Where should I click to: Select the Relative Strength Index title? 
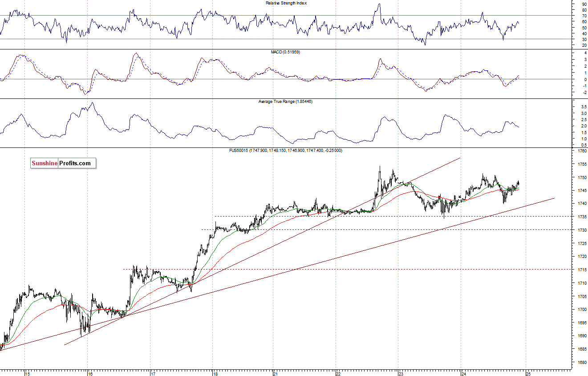(286, 3)
